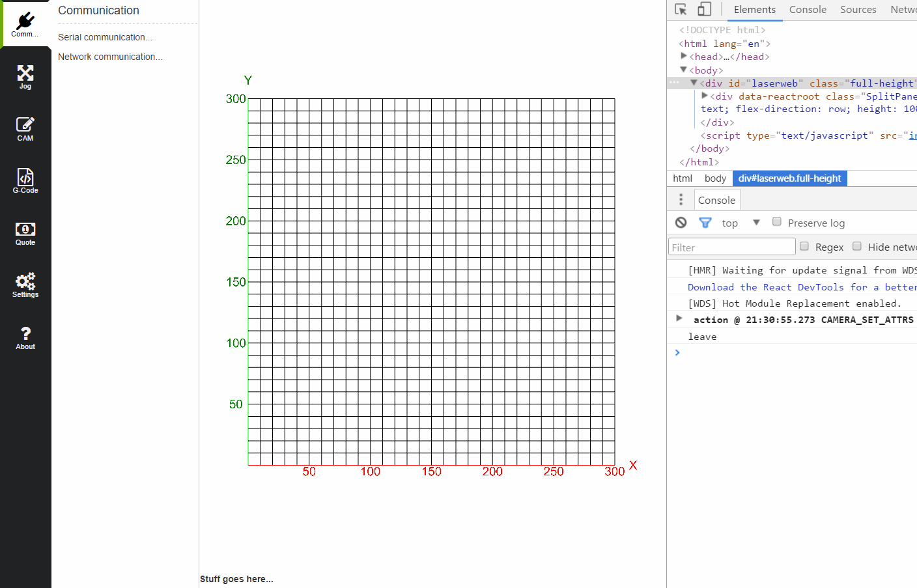Follow the Download the React DevTools link
The width and height of the screenshot is (917, 588).
[x=802, y=287]
